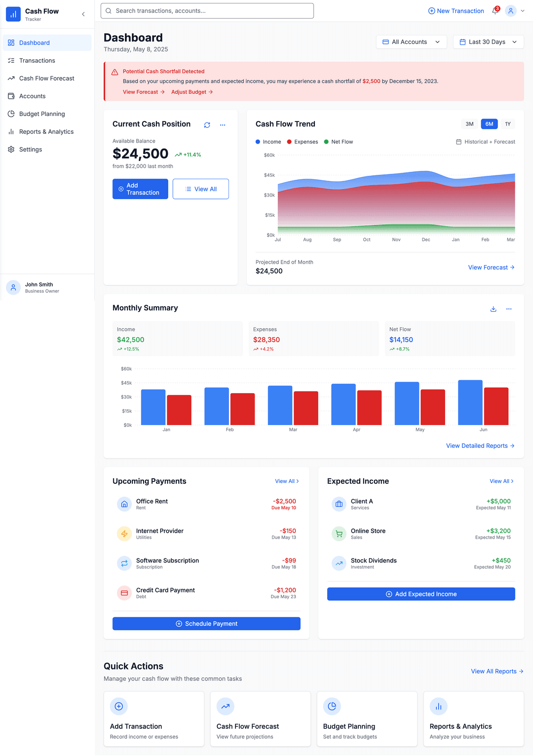Click the Reports & Analytics bar chart icon

(11, 131)
